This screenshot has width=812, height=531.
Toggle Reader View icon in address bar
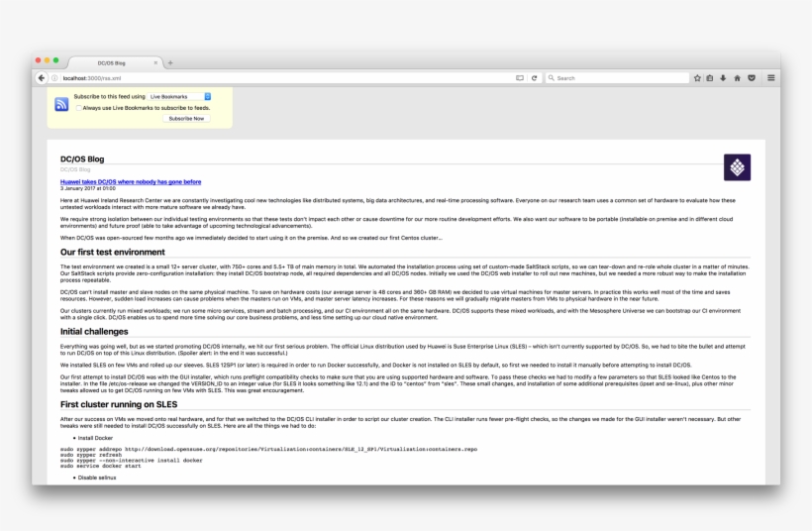pos(520,78)
